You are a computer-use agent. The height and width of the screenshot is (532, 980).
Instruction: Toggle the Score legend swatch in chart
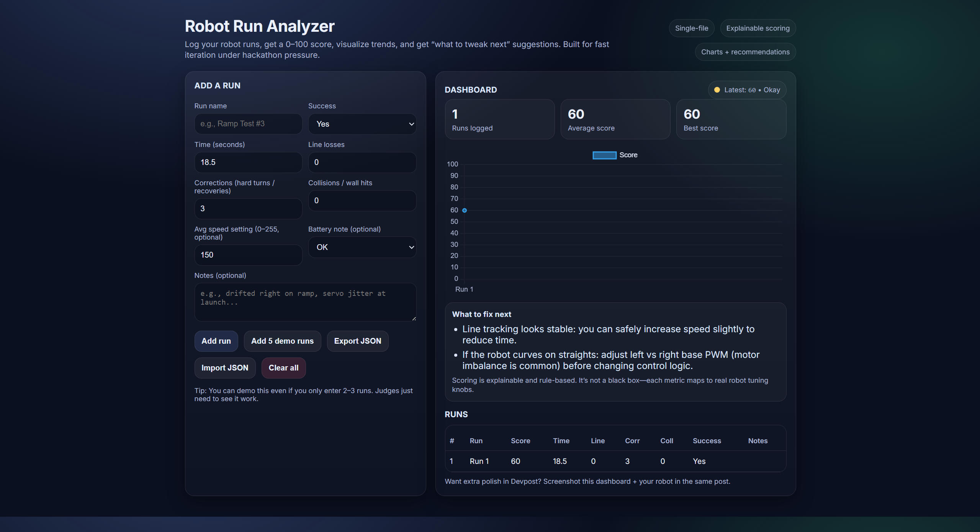point(604,155)
